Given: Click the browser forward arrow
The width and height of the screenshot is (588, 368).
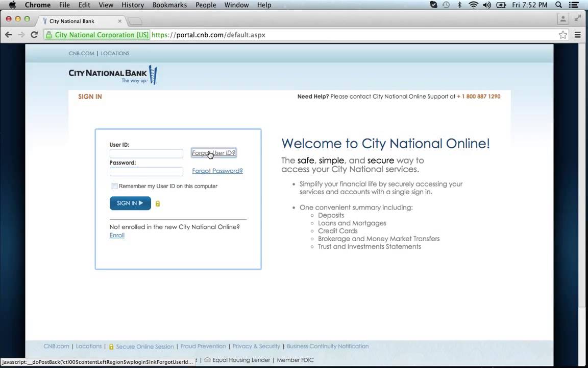Looking at the screenshot, I should [x=21, y=35].
